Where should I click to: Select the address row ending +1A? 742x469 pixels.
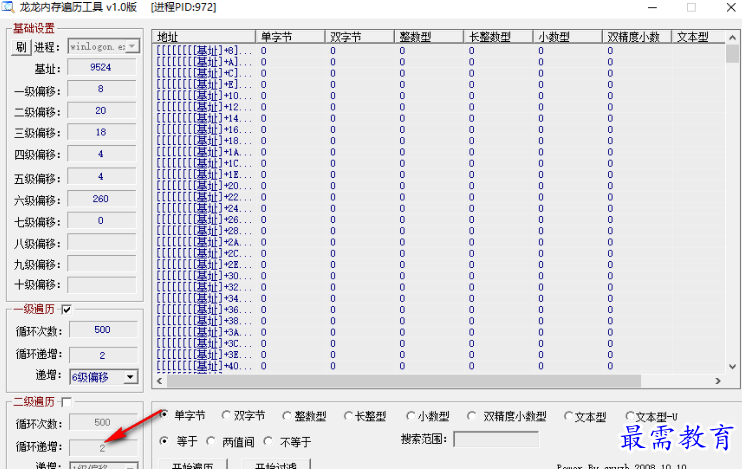point(204,152)
